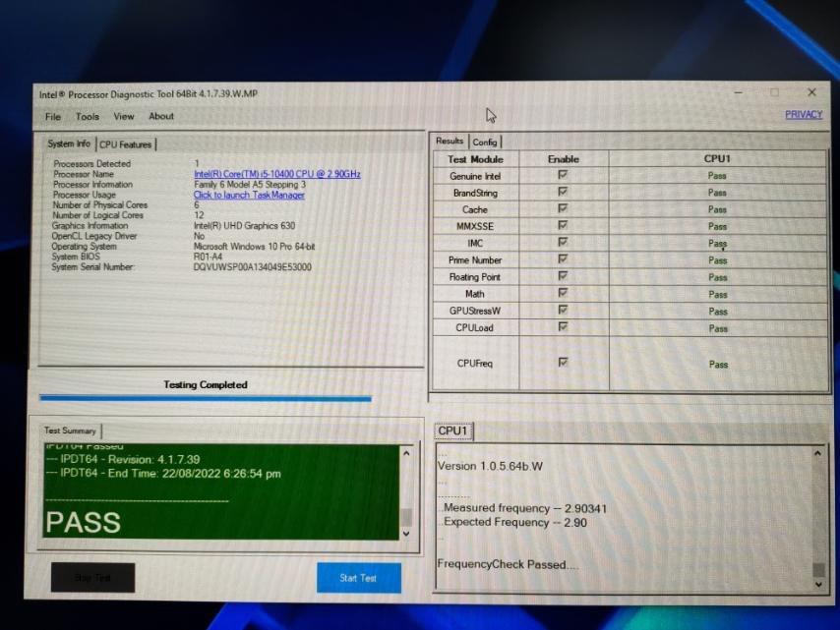Switch to the Config tab
This screenshot has height=630, width=840.
pyautogui.click(x=485, y=142)
